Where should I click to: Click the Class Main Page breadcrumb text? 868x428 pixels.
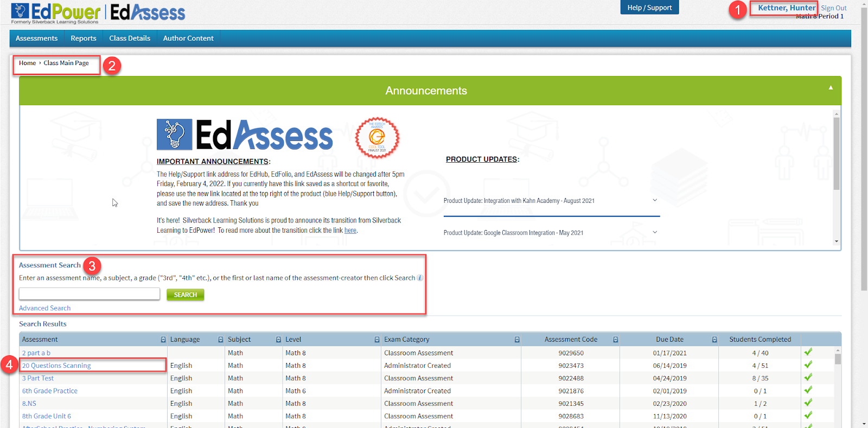(x=66, y=63)
